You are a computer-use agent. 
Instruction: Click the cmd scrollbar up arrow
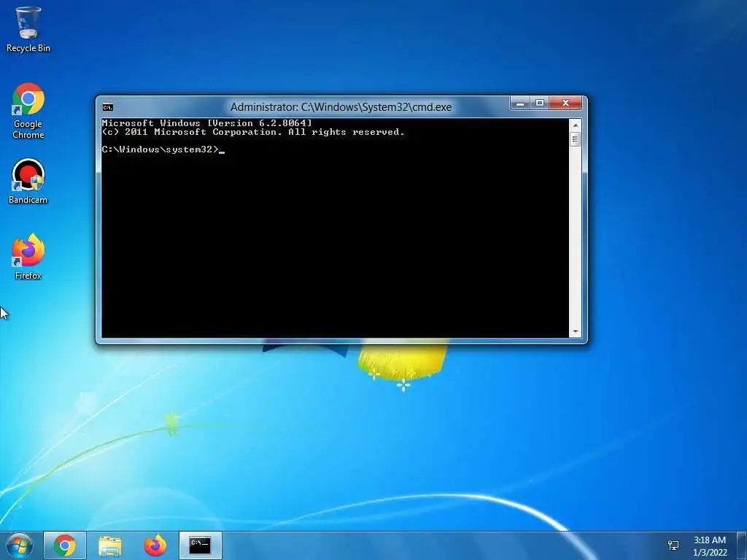[x=576, y=125]
